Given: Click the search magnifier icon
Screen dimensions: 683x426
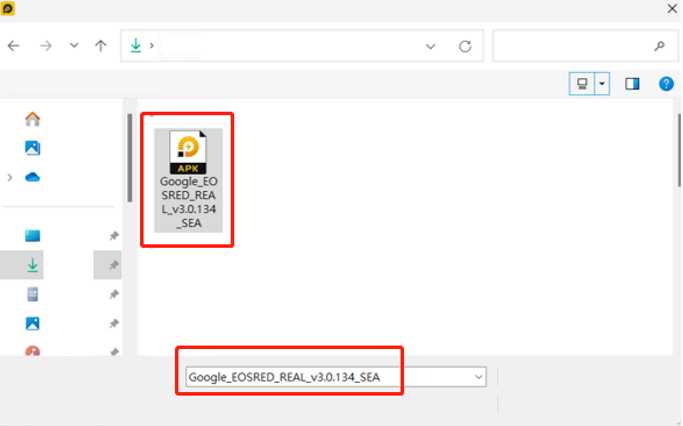Looking at the screenshot, I should (660, 45).
